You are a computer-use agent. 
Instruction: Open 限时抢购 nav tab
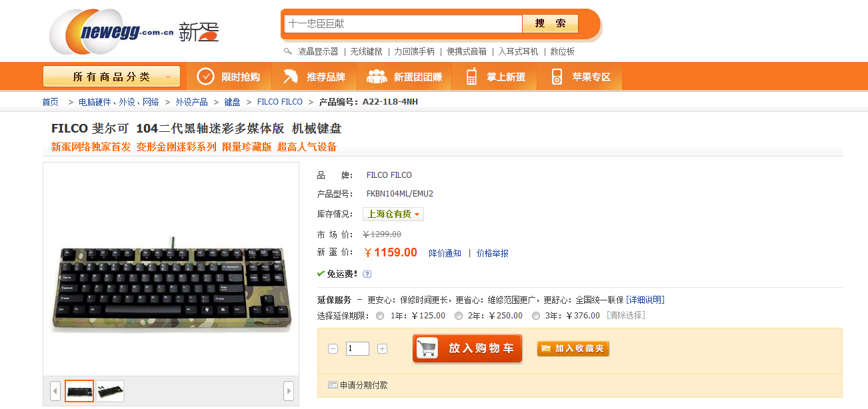pos(229,77)
